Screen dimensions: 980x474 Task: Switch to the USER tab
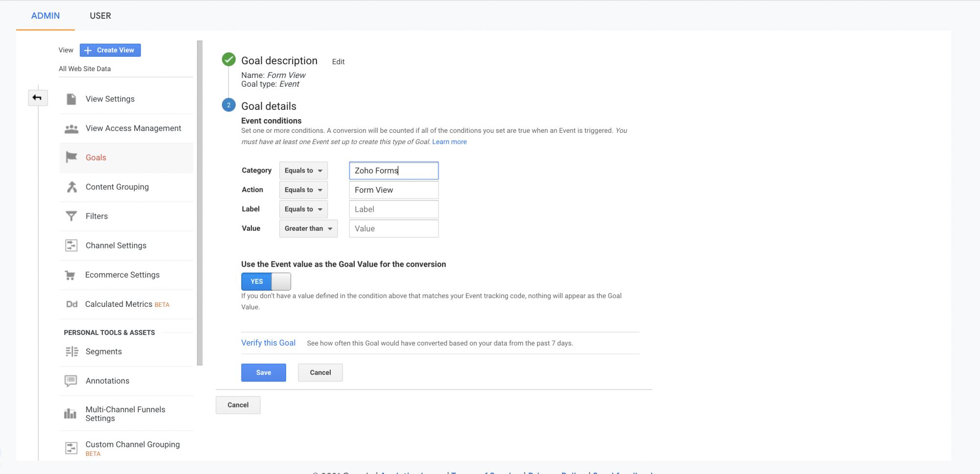click(x=100, y=15)
